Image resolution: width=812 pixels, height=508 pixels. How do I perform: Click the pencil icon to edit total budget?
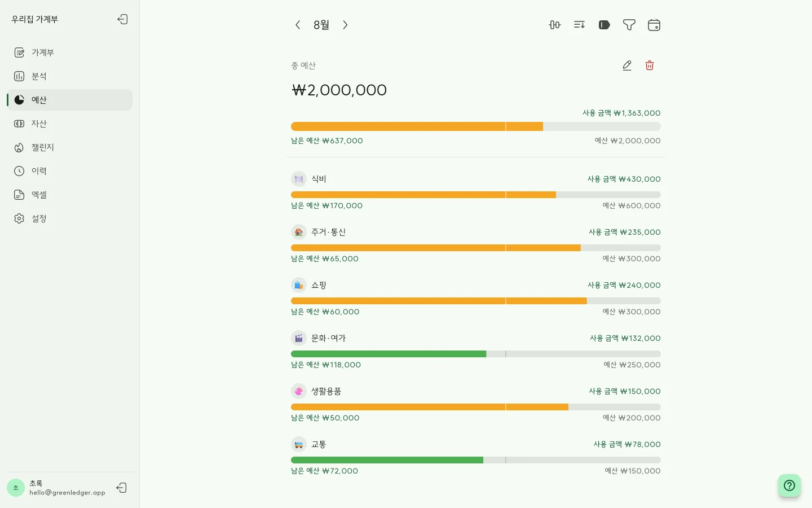[x=627, y=65]
